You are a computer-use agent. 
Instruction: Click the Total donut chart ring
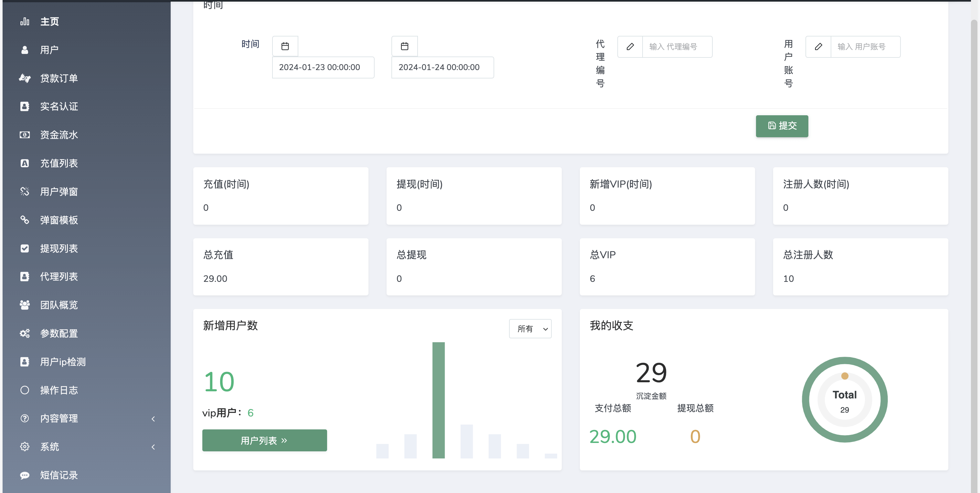click(805, 399)
